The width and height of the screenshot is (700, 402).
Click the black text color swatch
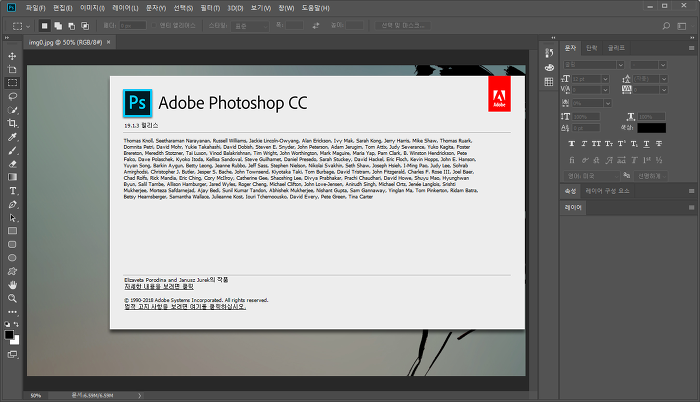652,128
